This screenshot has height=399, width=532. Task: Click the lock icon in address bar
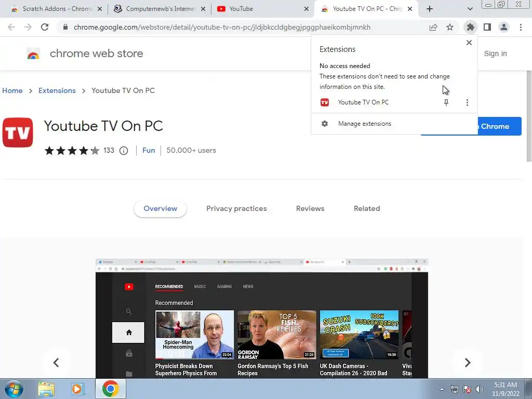click(x=65, y=27)
